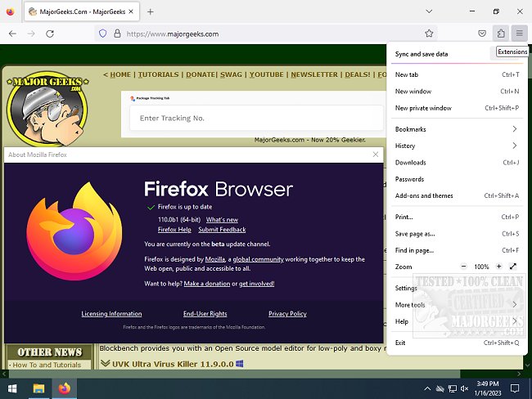Click the Save to Pocket icon
This screenshot has width=532, height=399.
pyautogui.click(x=482, y=34)
